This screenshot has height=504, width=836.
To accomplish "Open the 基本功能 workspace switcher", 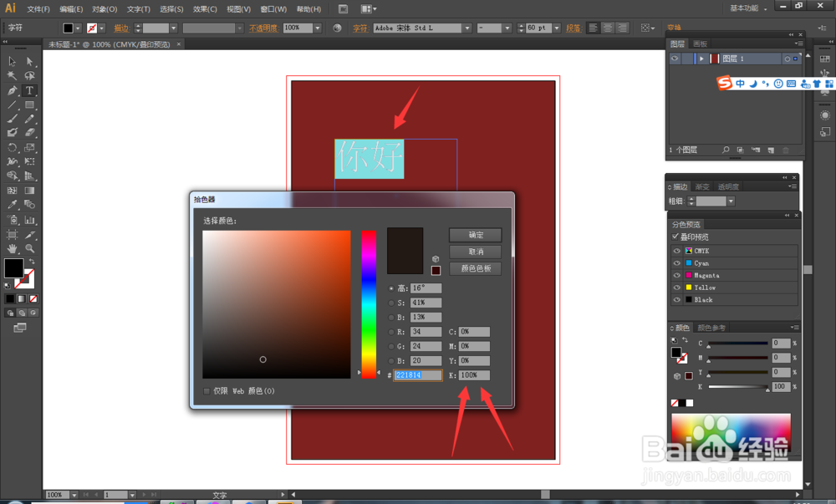I will (748, 8).
